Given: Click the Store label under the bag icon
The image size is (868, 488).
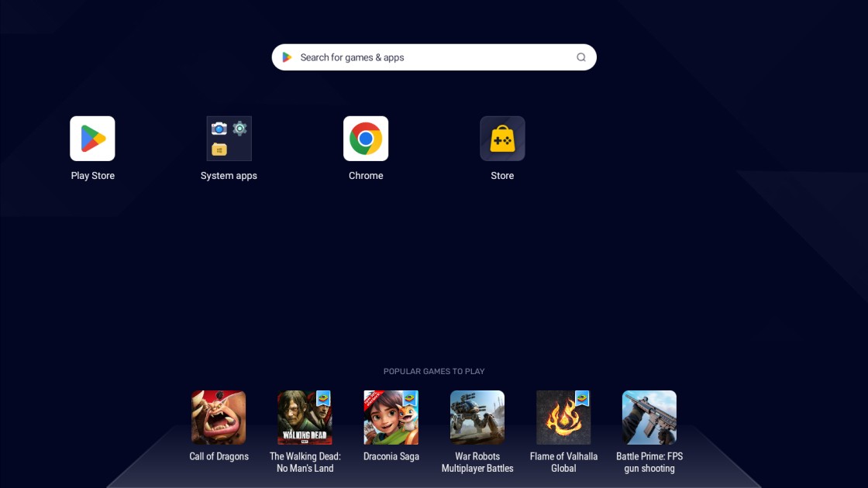Looking at the screenshot, I should tap(502, 175).
